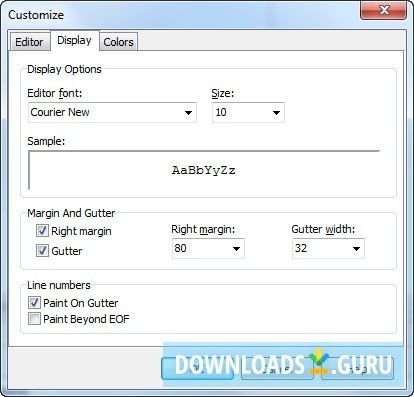Select the Display tab
Image resolution: width=414 pixels, height=397 pixels.
coord(75,41)
